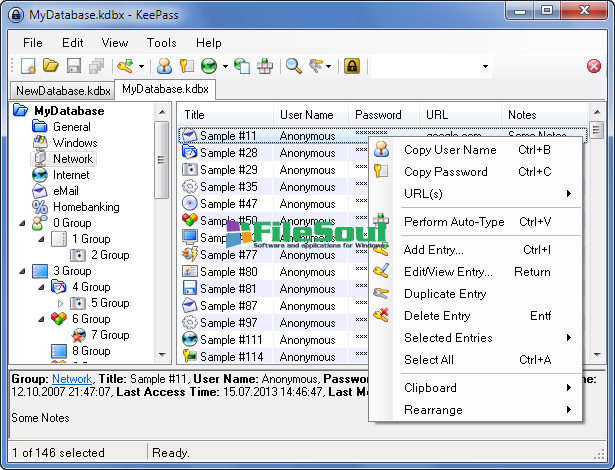Screen dimensions: 615x470
Task: Click the Copy URL to clipboard toolbar icon
Action: 242,66
